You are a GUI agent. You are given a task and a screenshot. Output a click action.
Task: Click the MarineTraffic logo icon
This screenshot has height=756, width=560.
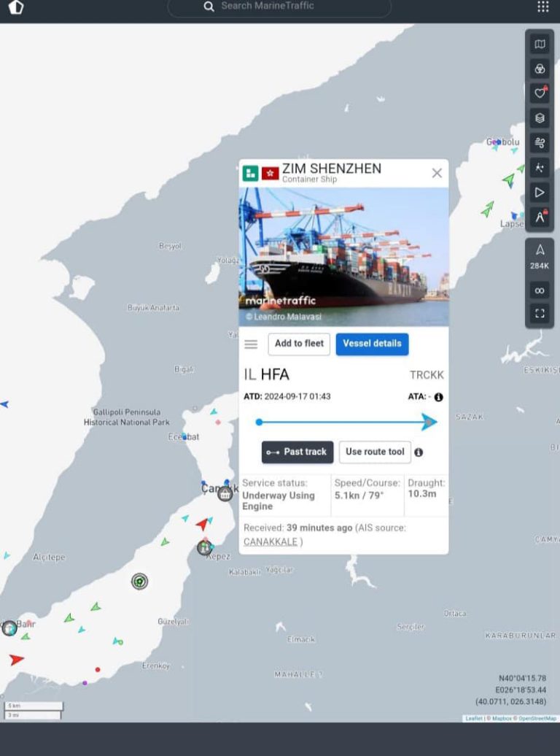click(16, 7)
